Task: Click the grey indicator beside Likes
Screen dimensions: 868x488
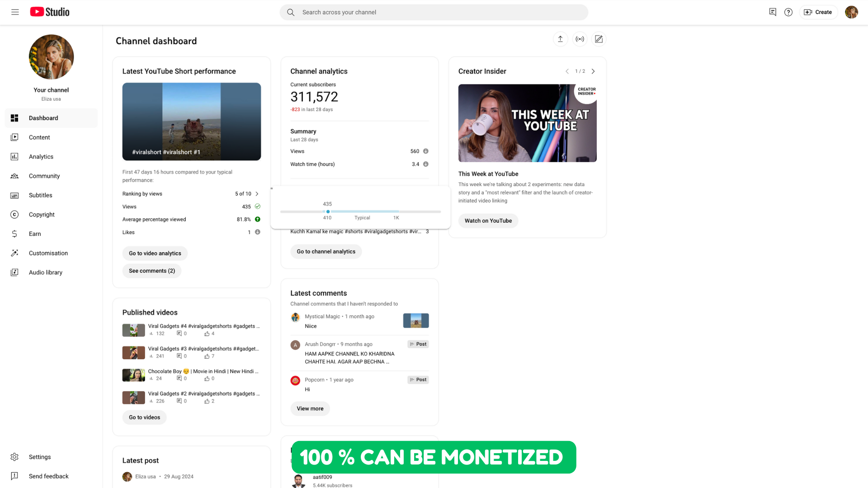Action: pos(257,232)
